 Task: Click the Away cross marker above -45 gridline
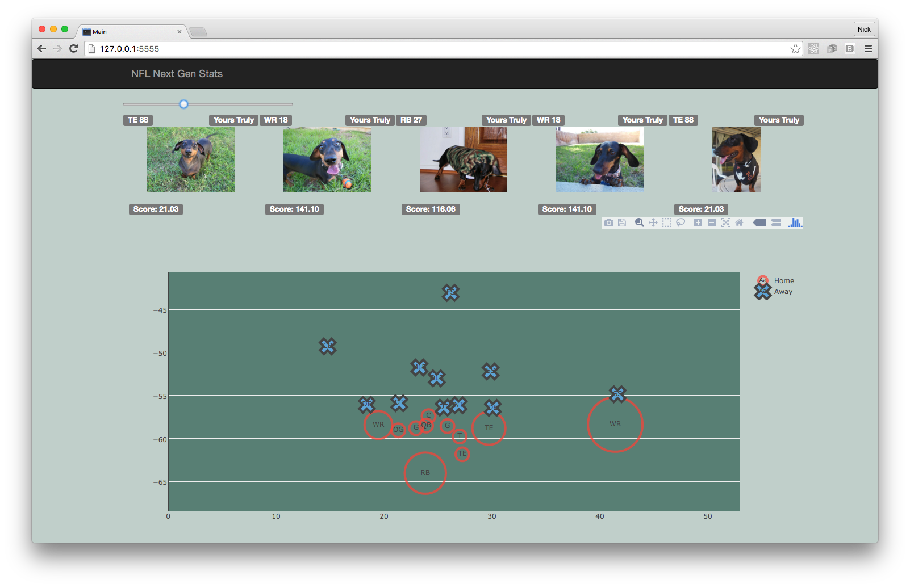tap(450, 293)
